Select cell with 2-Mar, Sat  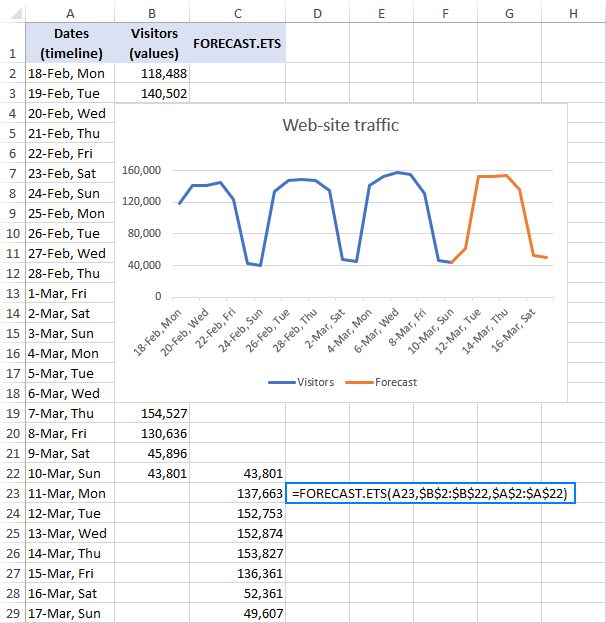coord(70,313)
